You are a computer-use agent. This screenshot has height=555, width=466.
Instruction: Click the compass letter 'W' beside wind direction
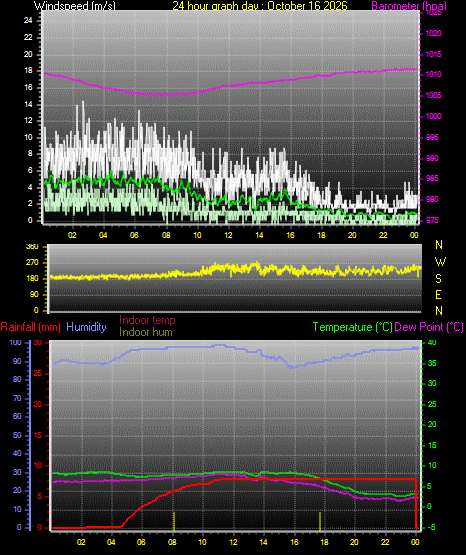coord(440,262)
